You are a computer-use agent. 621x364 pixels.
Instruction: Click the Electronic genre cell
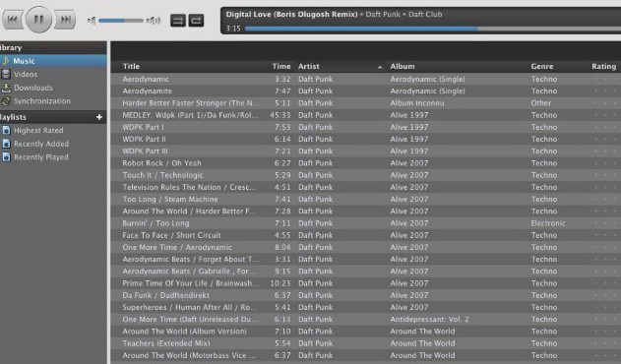coord(548,223)
